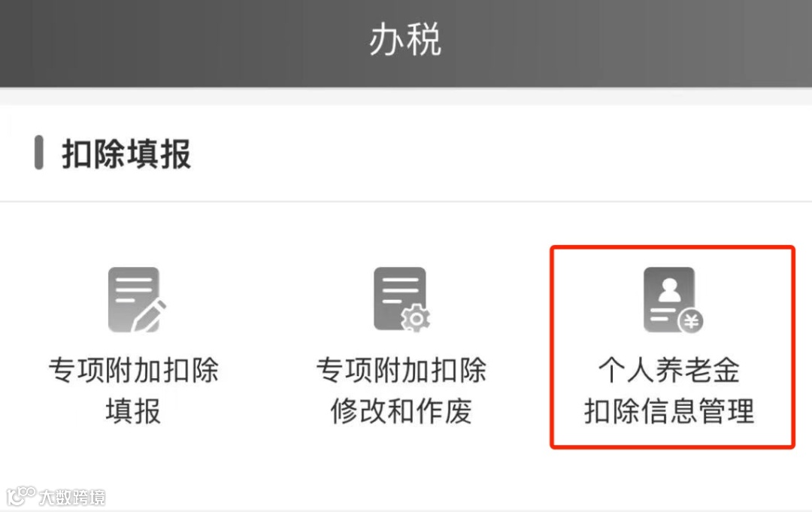The width and height of the screenshot is (812, 512).
Task: Open the 专项附加扣除填报 document-pencil icon
Action: (138, 300)
